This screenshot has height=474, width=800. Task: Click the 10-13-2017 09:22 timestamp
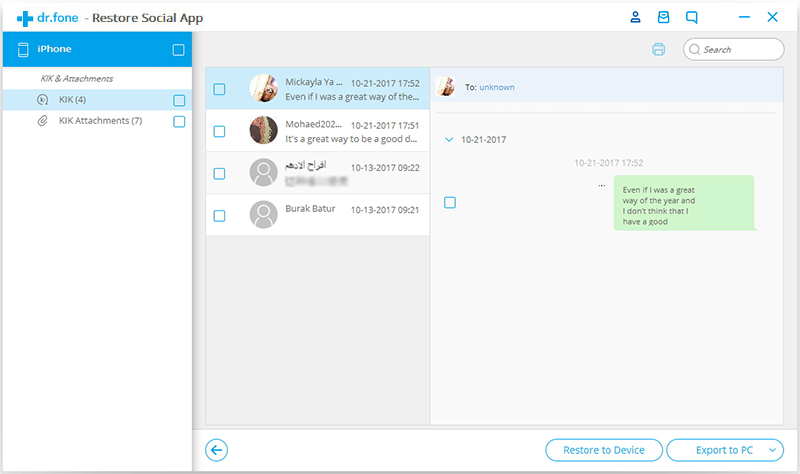point(385,168)
